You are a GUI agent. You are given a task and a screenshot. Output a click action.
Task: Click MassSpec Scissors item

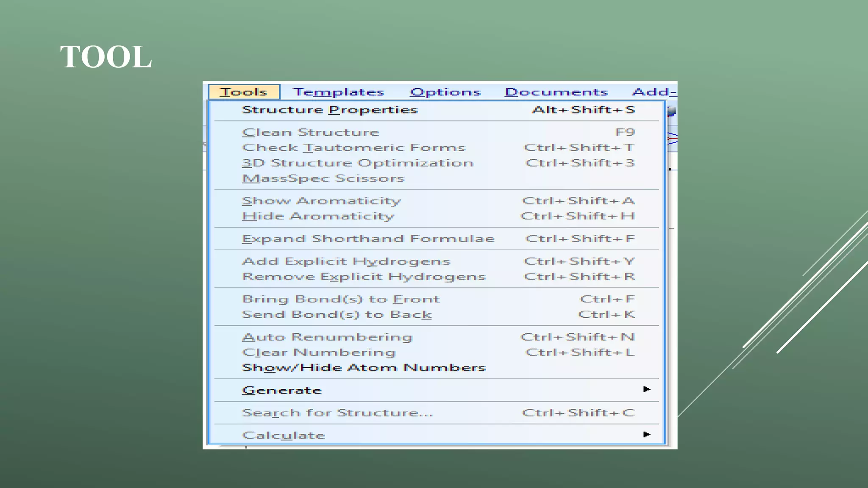pos(323,178)
